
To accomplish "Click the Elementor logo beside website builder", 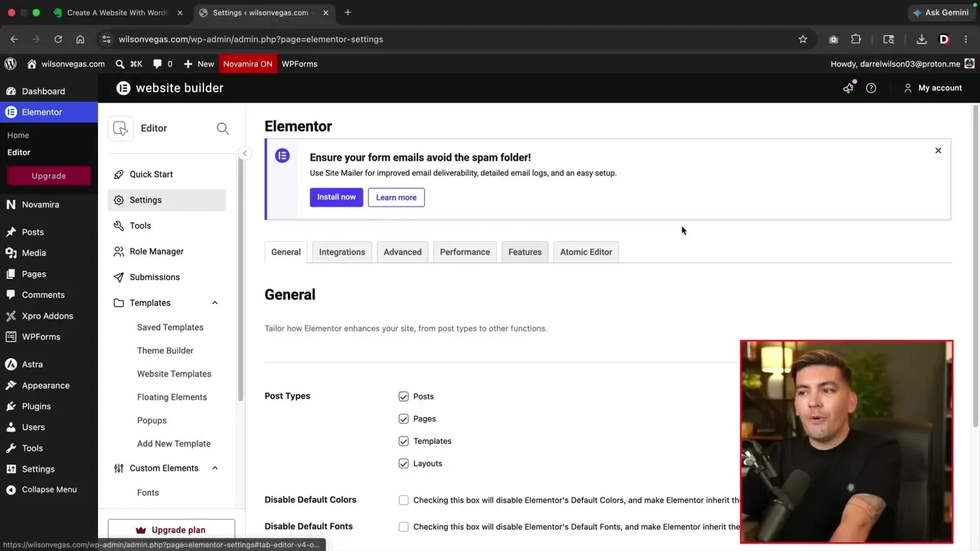I will [123, 88].
